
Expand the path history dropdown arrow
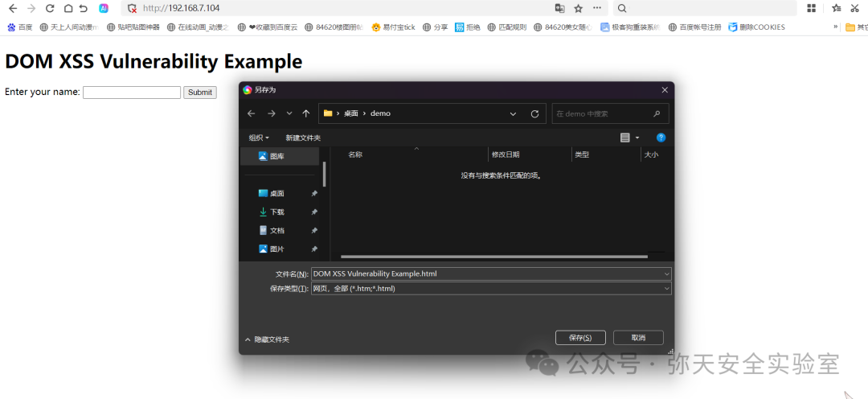513,113
